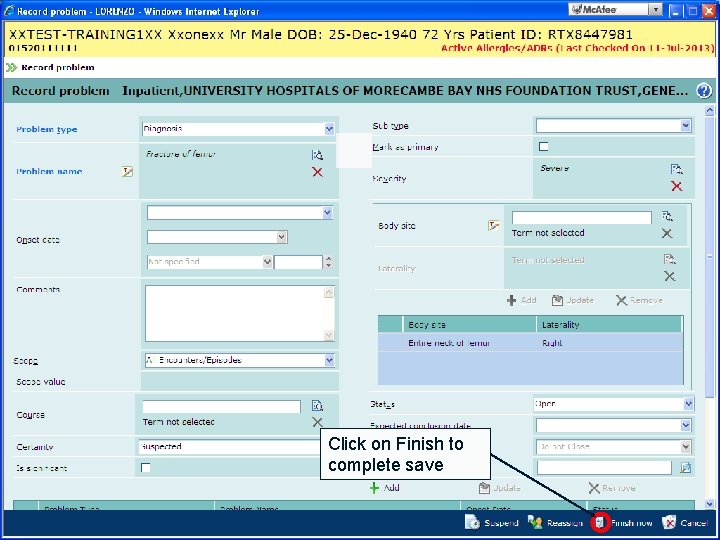
Task: Click the bottom Add button with plus
Action: [x=385, y=488]
